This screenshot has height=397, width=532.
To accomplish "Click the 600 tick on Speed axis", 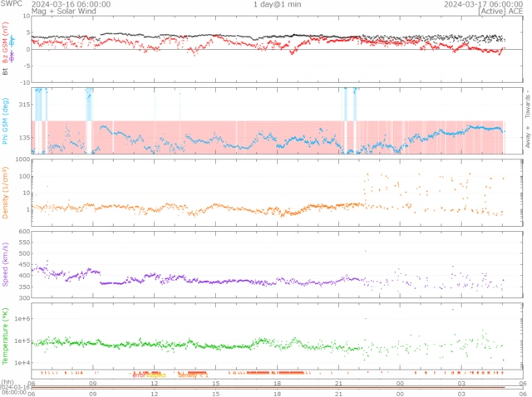I will pyautogui.click(x=24, y=232).
